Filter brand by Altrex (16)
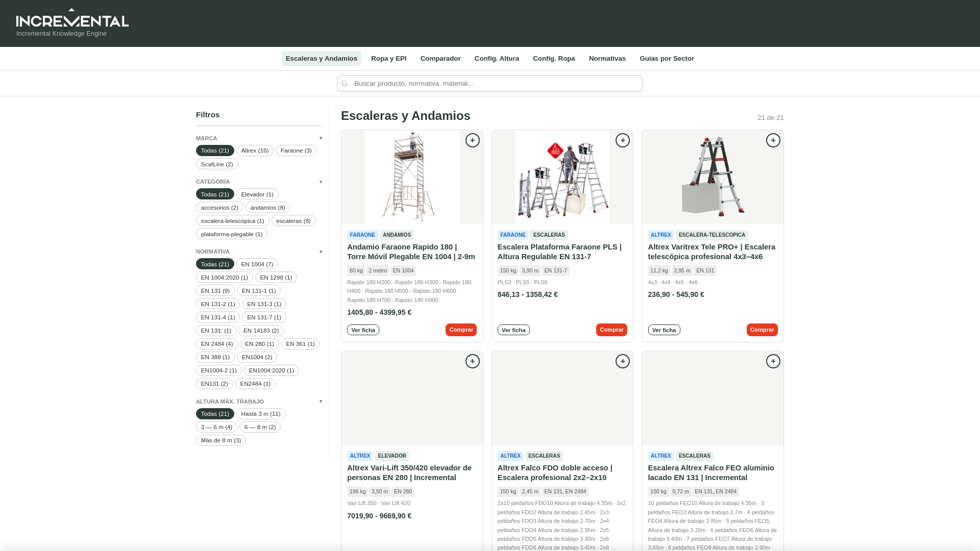980x551 pixels. (x=255, y=151)
